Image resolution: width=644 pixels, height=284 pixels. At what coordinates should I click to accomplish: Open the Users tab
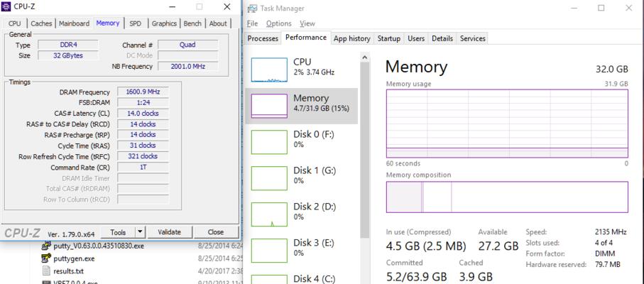pos(416,38)
